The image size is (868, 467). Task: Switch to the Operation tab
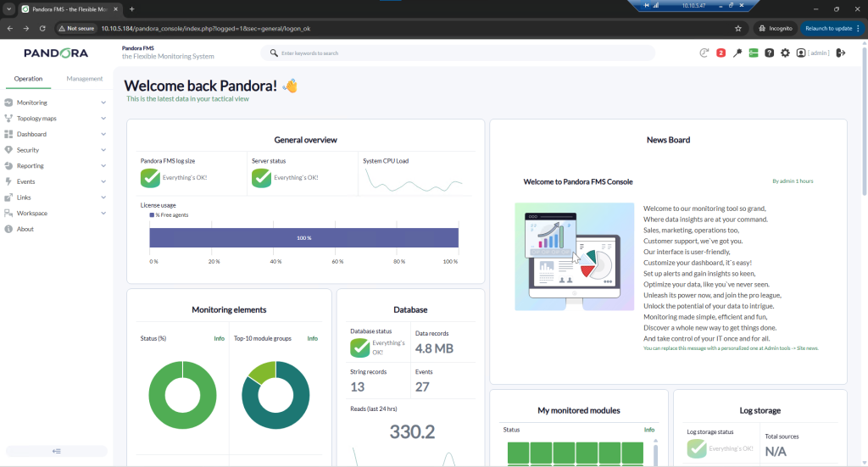[x=28, y=79]
